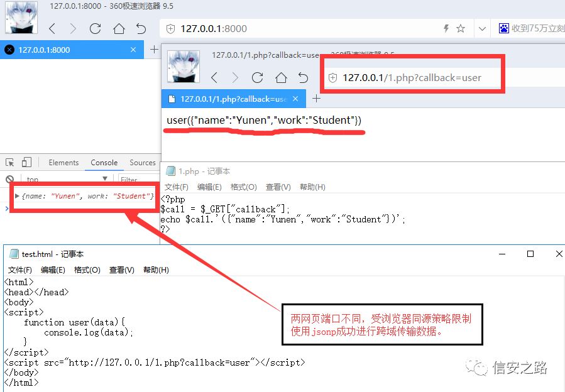Click the console Filter input
Image resolution: width=565 pixels, height=392 pixels.
coord(139,179)
